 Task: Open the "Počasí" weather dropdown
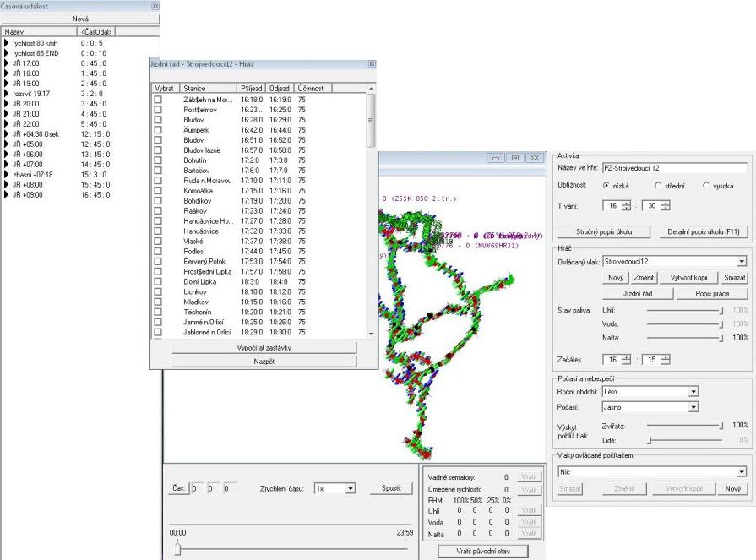(x=693, y=407)
